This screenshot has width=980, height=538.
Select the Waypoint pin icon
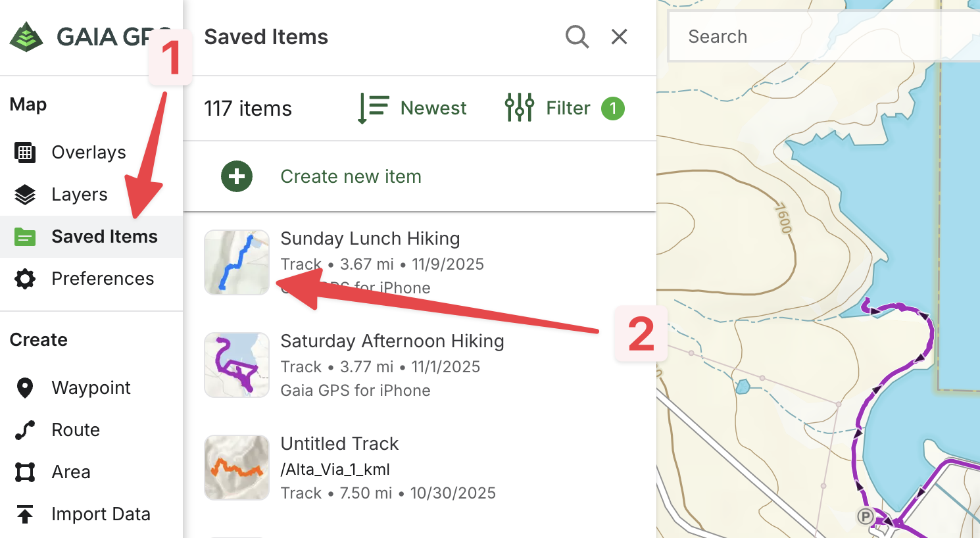click(x=25, y=388)
